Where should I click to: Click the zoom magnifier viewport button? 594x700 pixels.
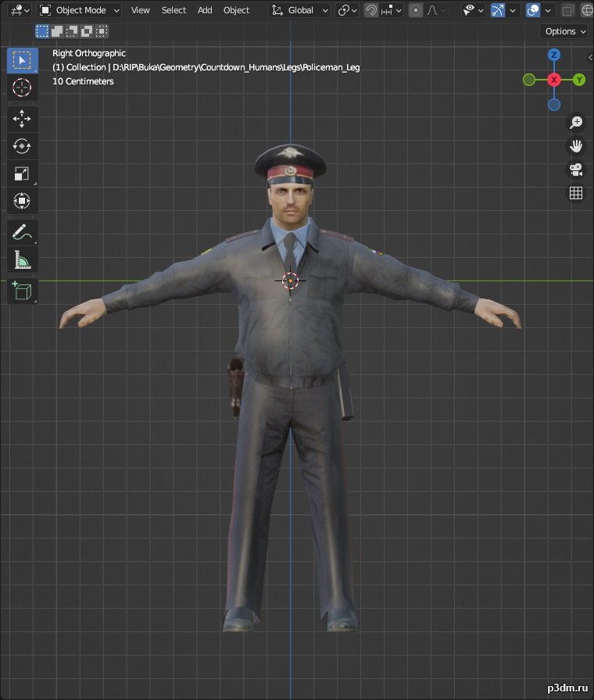tap(576, 123)
